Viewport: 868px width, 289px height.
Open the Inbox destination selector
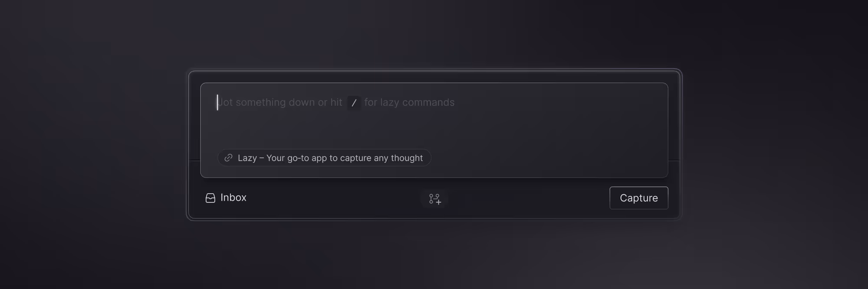click(x=226, y=198)
